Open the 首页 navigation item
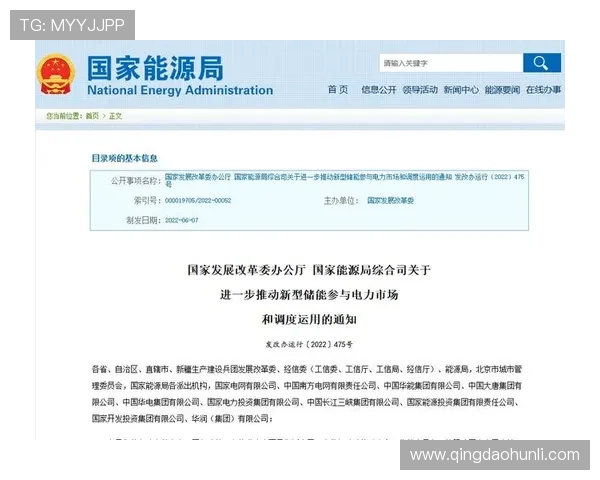600x480 pixels. click(x=338, y=90)
